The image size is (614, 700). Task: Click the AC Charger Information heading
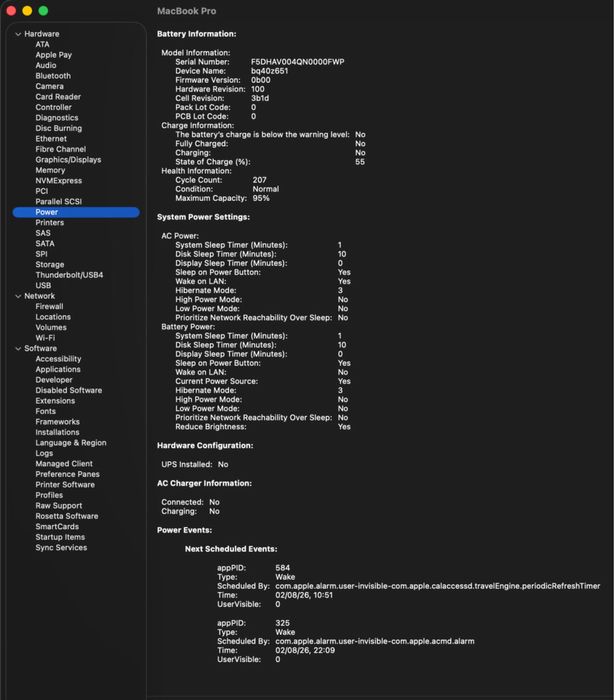[x=204, y=483]
